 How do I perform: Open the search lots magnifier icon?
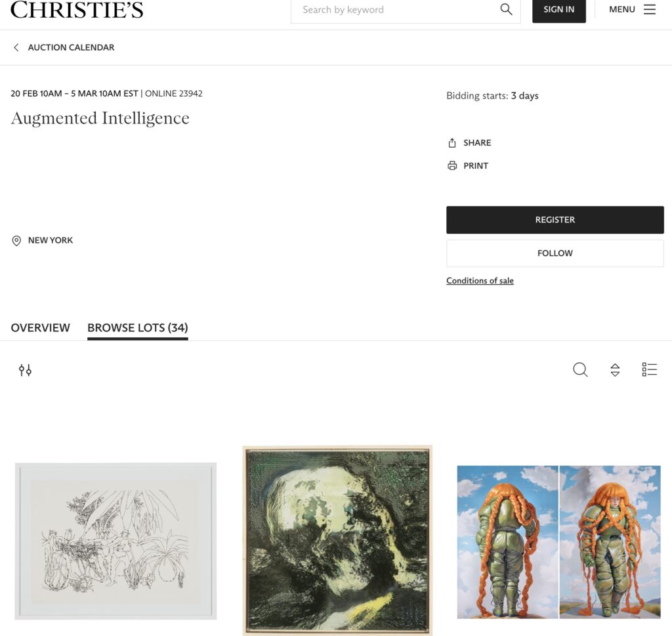click(580, 370)
